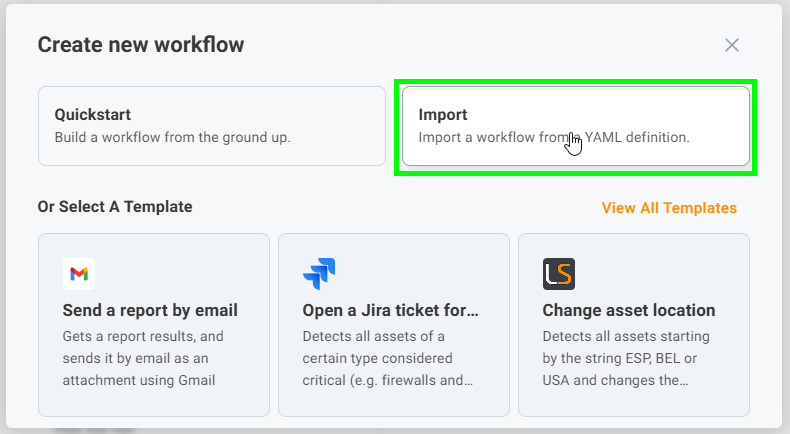Select the Import workflow card
The height and width of the screenshot is (434, 790).
click(575, 125)
